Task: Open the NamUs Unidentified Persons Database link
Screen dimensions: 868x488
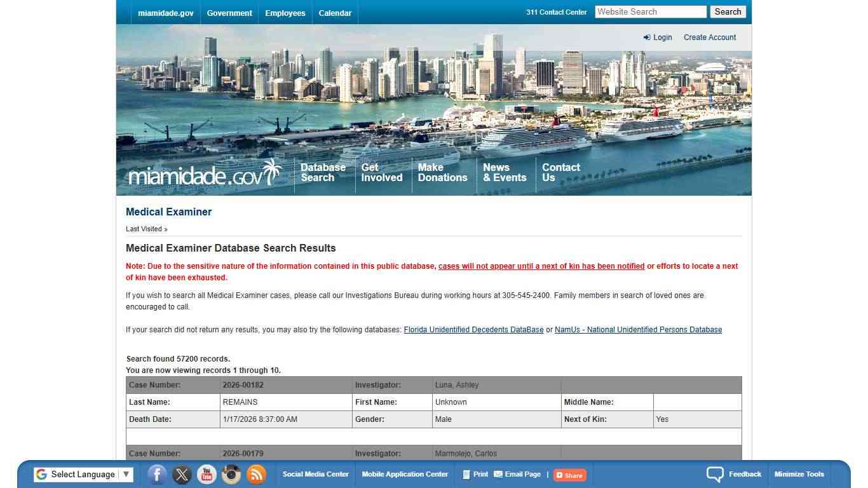Action: click(x=638, y=329)
